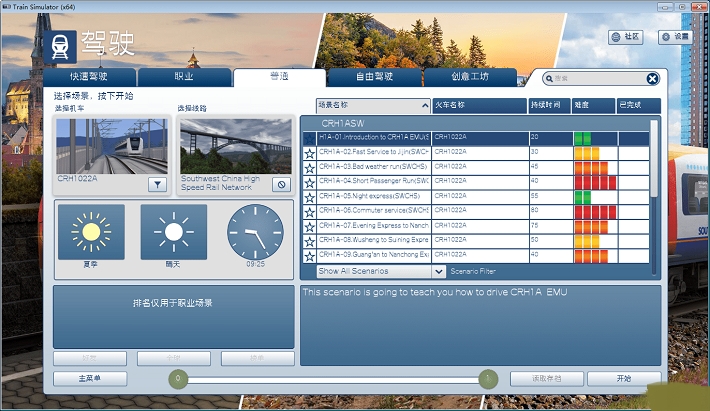
Task: Select Southwest China High Speed Rail thumbnail
Action: [235, 146]
